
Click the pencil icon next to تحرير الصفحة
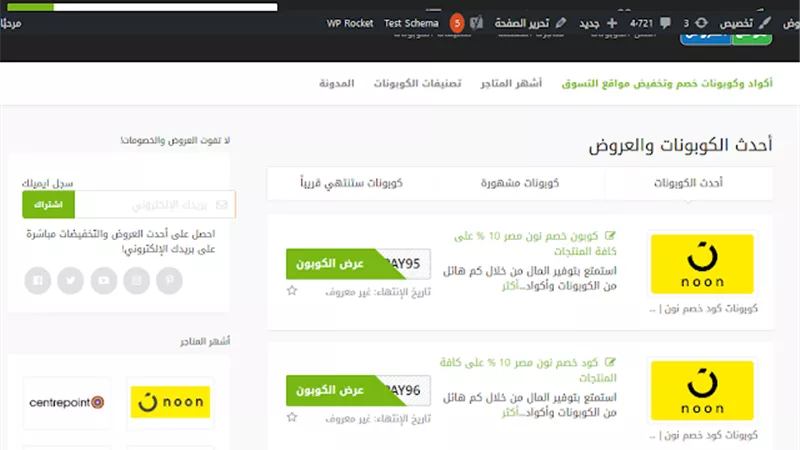point(561,23)
